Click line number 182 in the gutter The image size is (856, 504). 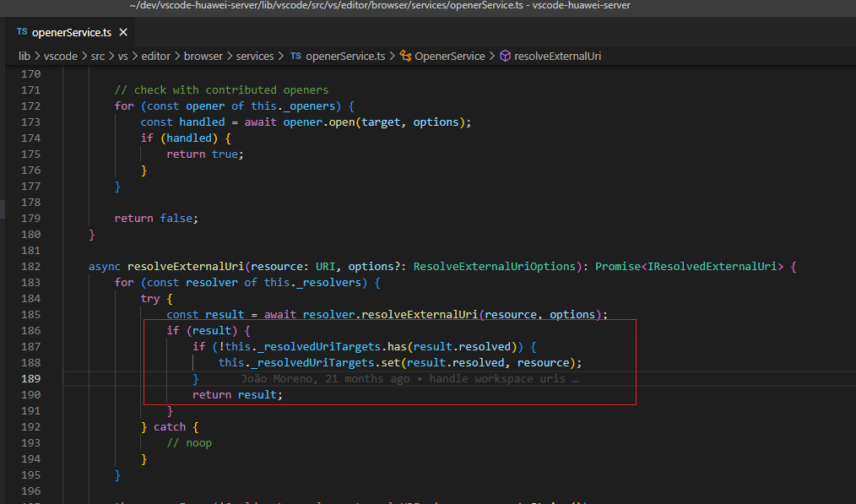[30, 266]
